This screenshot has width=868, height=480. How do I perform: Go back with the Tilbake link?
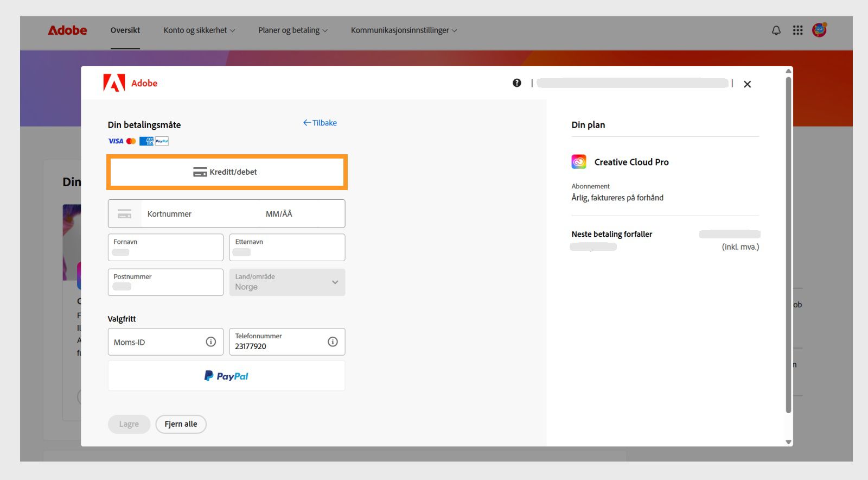(x=320, y=123)
